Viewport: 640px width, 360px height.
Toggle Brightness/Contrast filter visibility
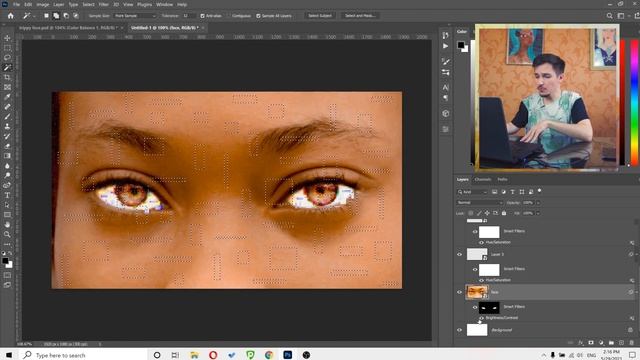tap(481, 318)
